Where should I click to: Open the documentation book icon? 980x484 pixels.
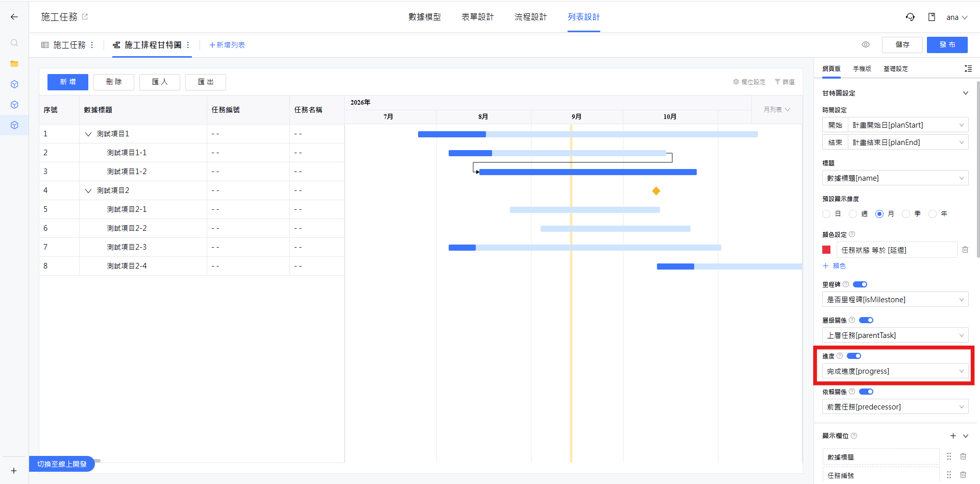(x=932, y=17)
